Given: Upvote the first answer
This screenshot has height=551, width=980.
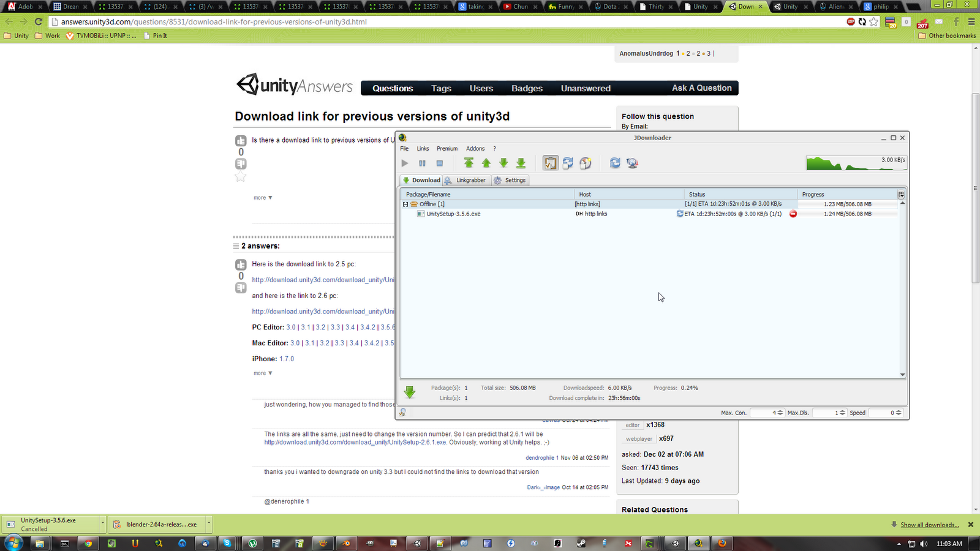Looking at the screenshot, I should 241,265.
